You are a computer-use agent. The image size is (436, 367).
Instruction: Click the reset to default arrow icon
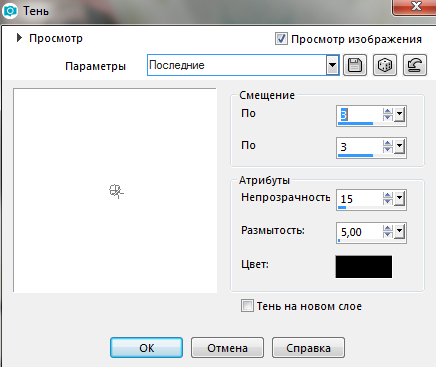[415, 65]
